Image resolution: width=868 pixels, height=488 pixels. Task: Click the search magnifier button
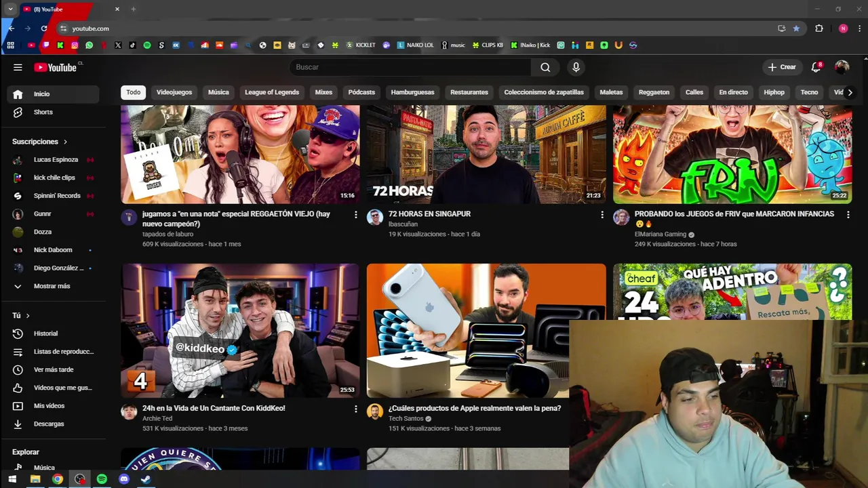545,67
